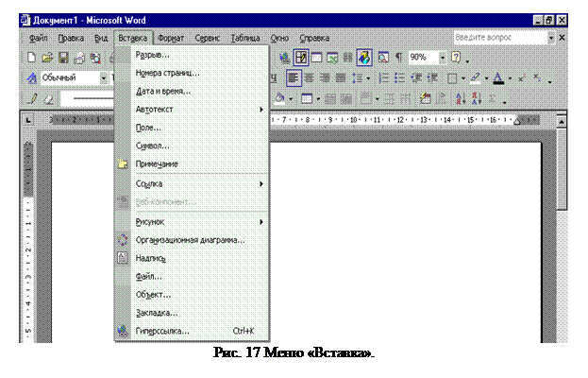
Task: Click the Superscript x² icon
Action: (x=522, y=78)
